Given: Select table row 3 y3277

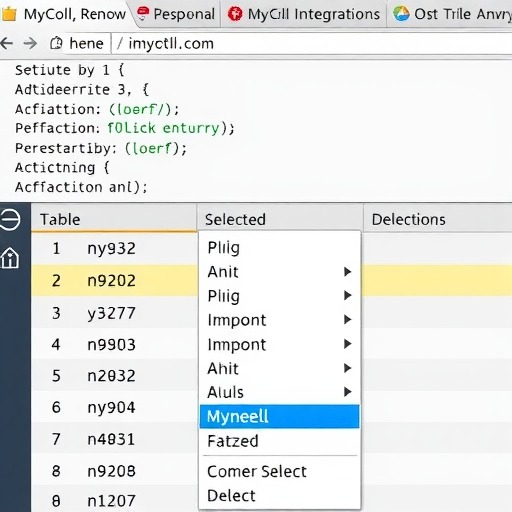Looking at the screenshot, I should point(114,313).
